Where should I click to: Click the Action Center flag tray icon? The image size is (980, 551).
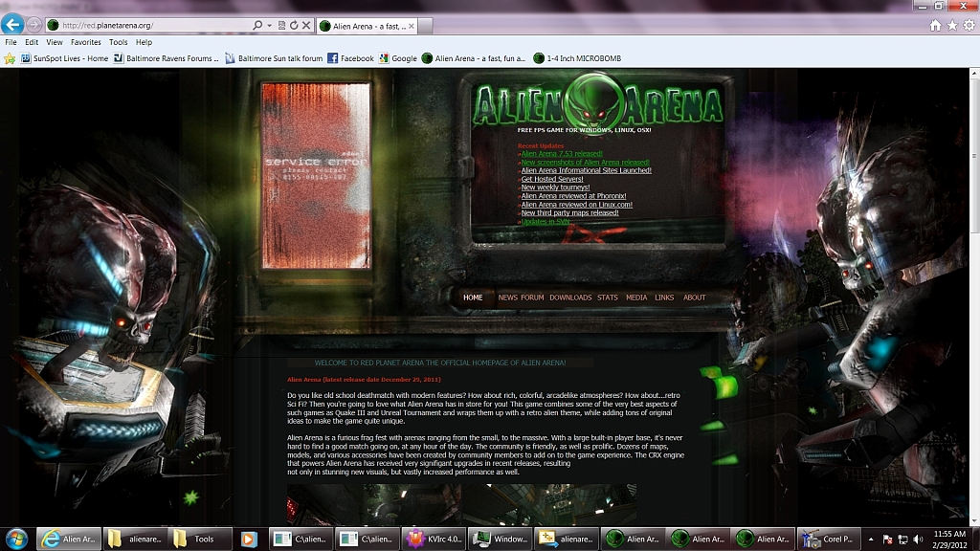[887, 540]
